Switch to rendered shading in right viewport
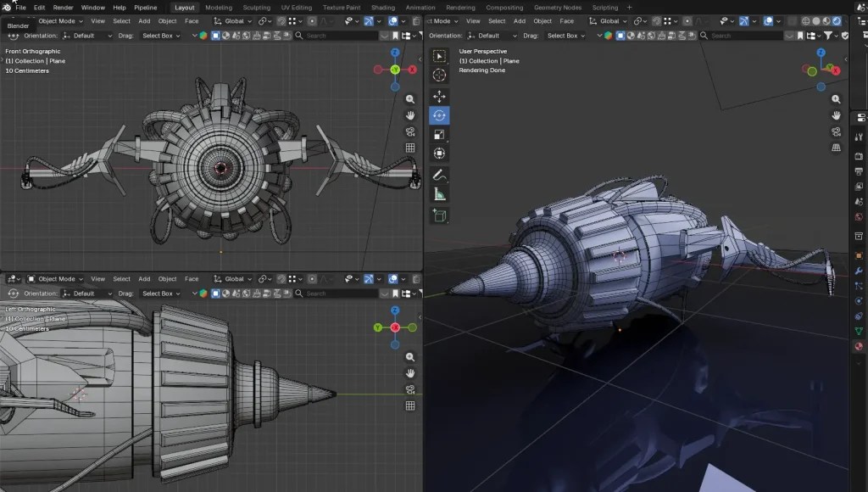Image resolution: width=868 pixels, height=492 pixels. pos(837,21)
